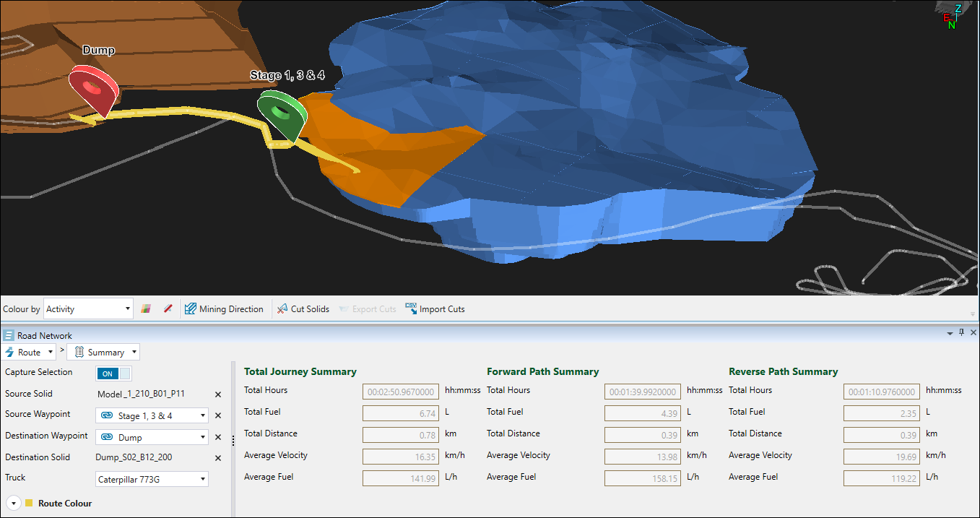Remove the Source Waypoint selection

[x=218, y=416]
